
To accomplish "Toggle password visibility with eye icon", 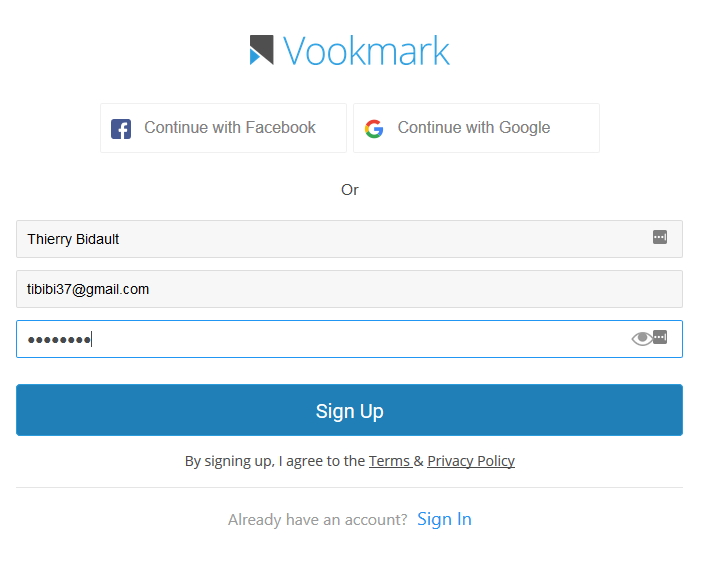I will click(642, 338).
